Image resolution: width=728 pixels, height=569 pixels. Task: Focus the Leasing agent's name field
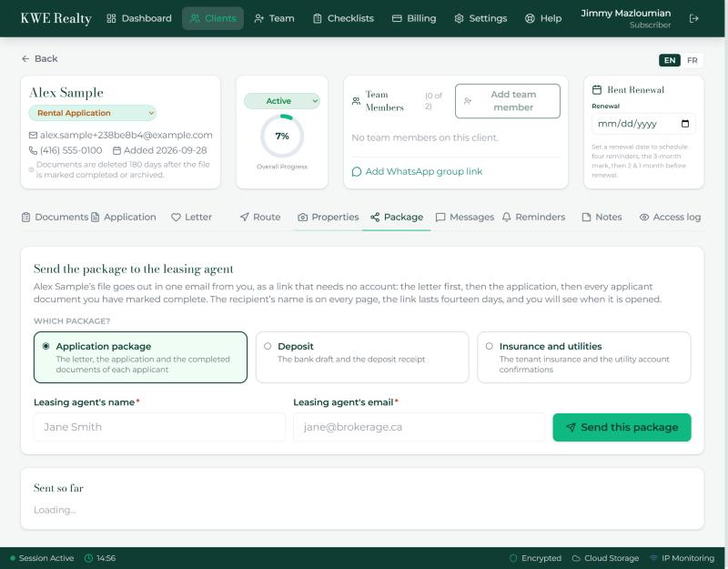[159, 427]
